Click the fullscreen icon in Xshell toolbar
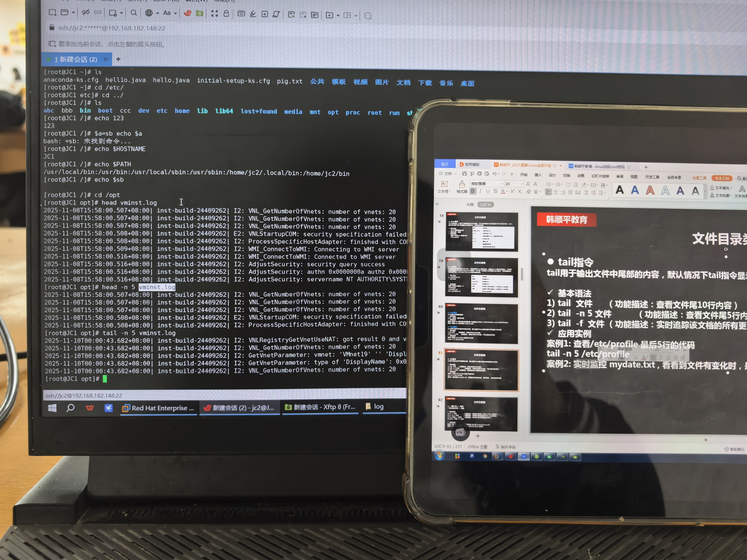 click(214, 13)
